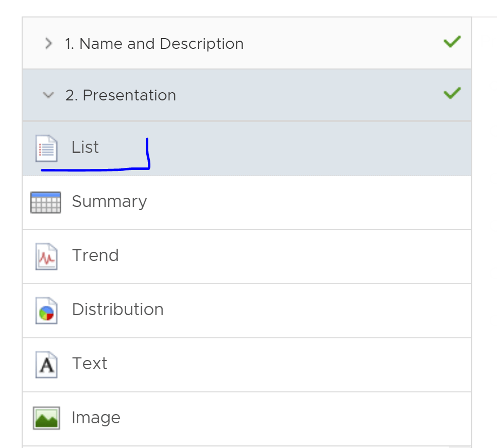The image size is (497, 448).
Task: Pick the Summary label
Action: tap(109, 201)
